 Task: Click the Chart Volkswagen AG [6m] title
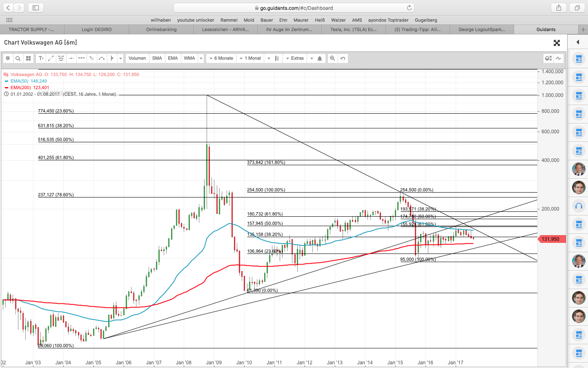click(x=40, y=43)
